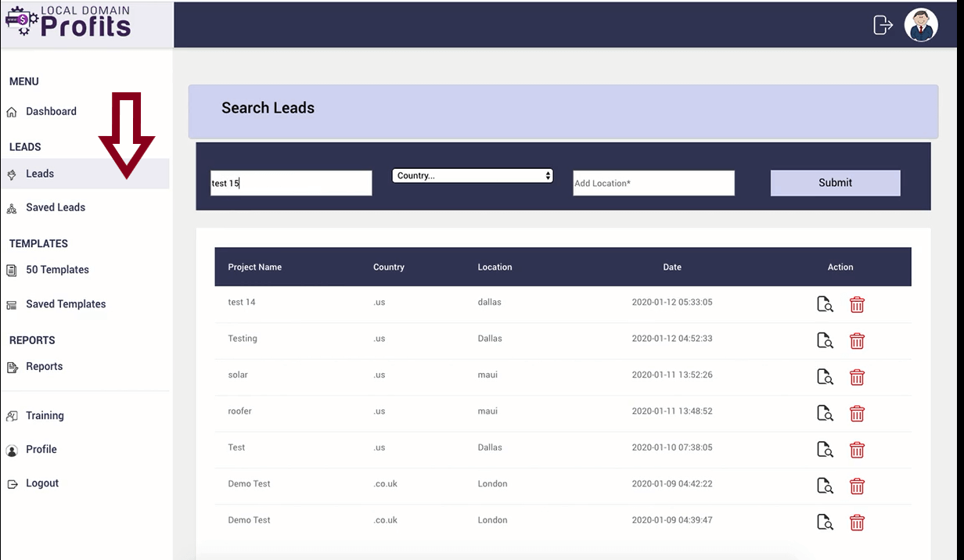964x560 pixels.
Task: Delete the roofer project
Action: (x=857, y=413)
